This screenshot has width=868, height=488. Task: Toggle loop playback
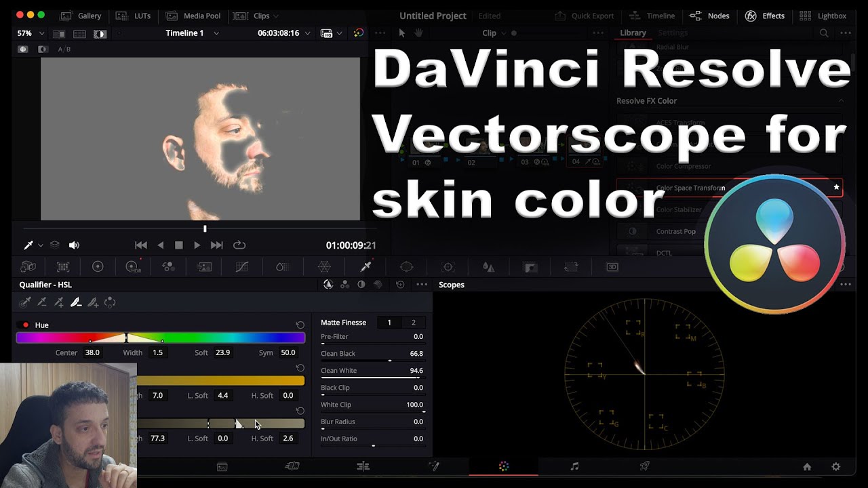(239, 245)
